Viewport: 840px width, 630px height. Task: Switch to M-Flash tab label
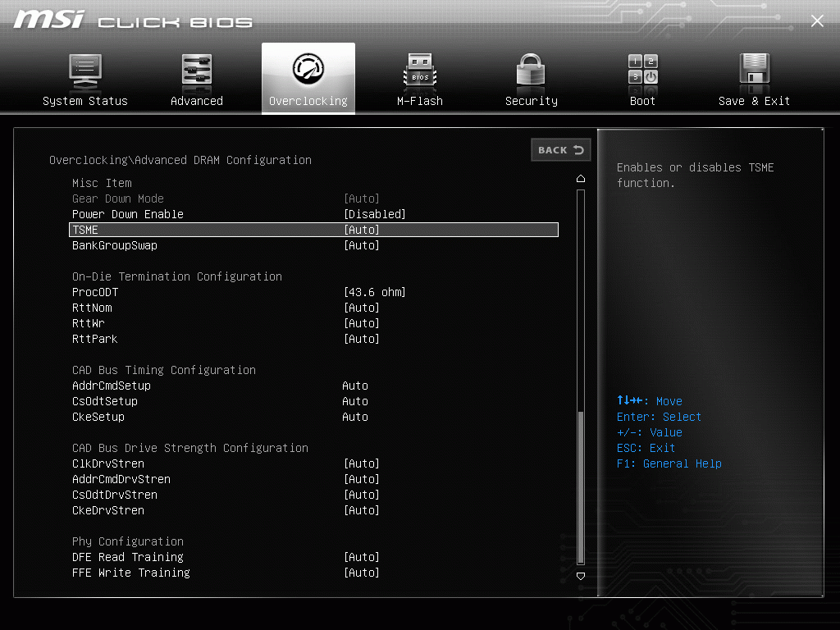coord(420,101)
